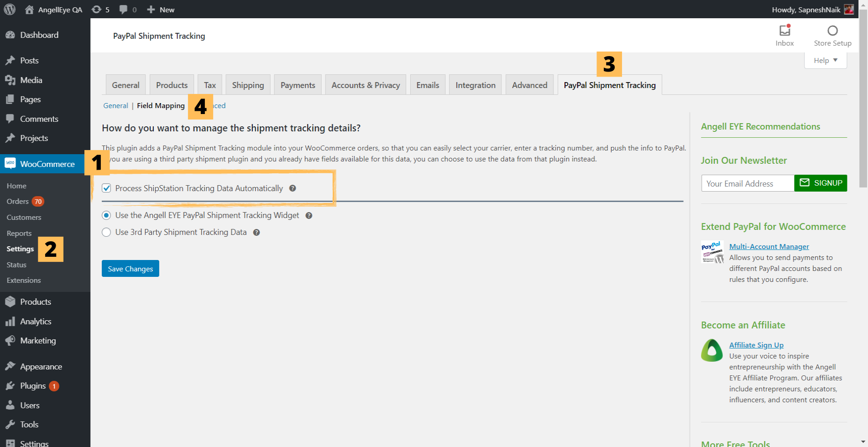Open the comments bubble icon in admin bar
This screenshot has height=447, width=868.
pyautogui.click(x=123, y=9)
